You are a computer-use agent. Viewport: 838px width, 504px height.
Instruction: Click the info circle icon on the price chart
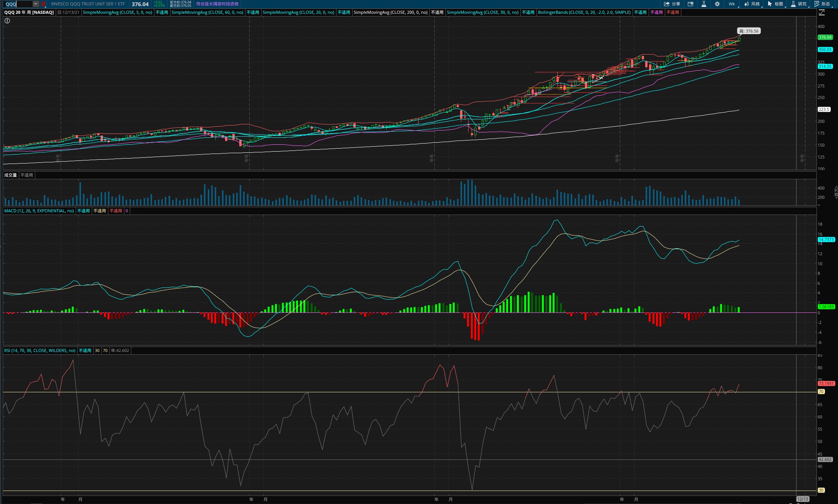point(7,21)
